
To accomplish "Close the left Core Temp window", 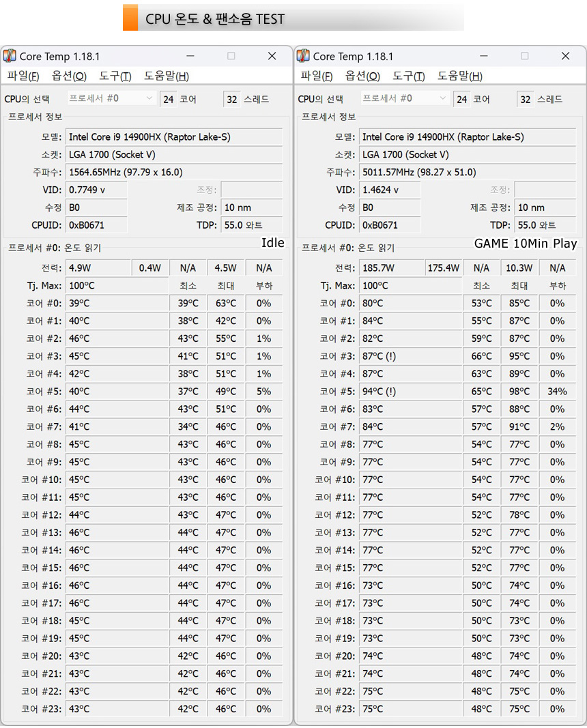I will [x=272, y=56].
